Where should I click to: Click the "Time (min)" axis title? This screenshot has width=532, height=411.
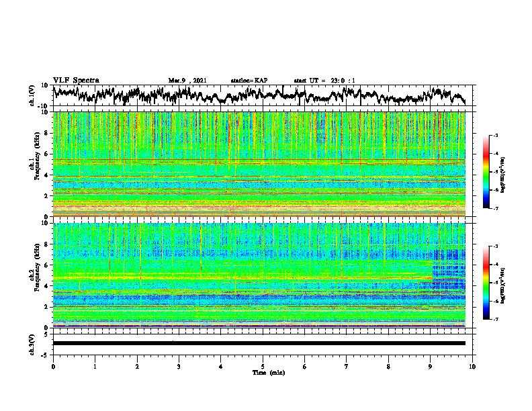pyautogui.click(x=269, y=373)
